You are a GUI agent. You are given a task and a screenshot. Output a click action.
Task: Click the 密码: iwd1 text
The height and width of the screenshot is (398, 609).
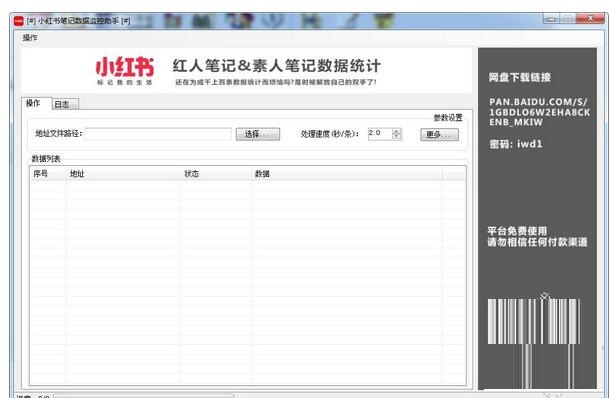click(516, 144)
